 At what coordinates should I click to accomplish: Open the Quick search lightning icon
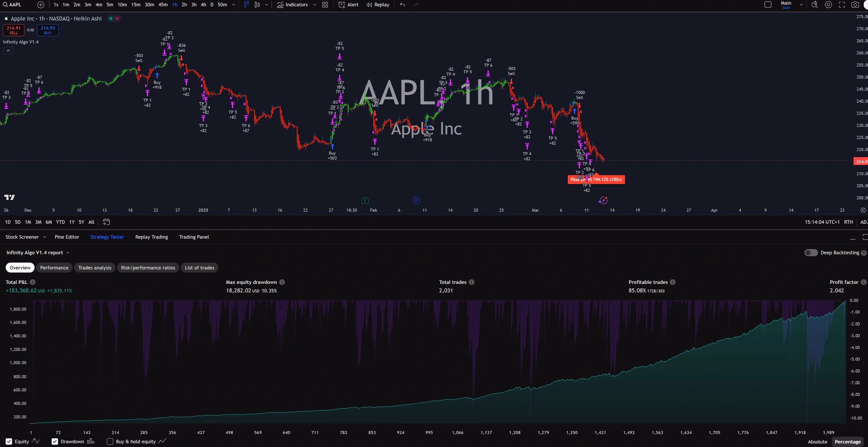[815, 5]
